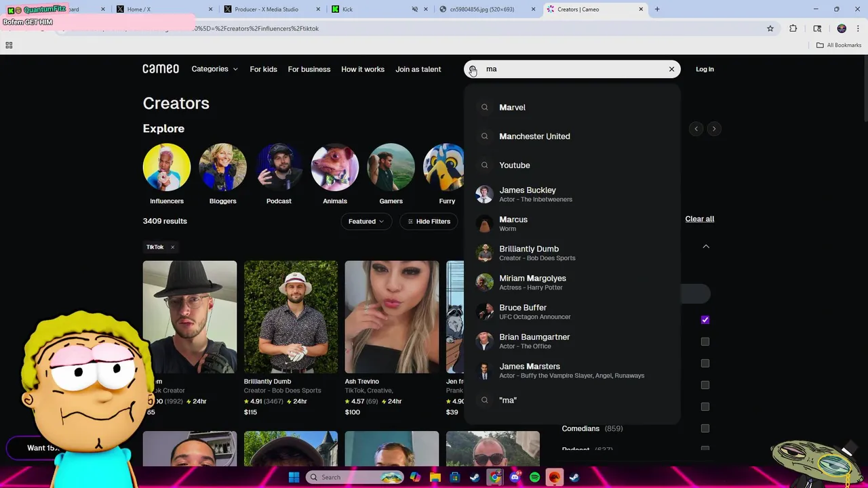
Task: Open the All Bookmarks folder
Action: [x=838, y=45]
